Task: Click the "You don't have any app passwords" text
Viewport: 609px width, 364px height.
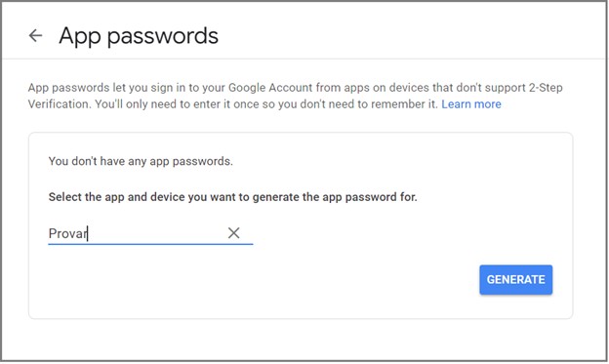Action: coord(141,161)
